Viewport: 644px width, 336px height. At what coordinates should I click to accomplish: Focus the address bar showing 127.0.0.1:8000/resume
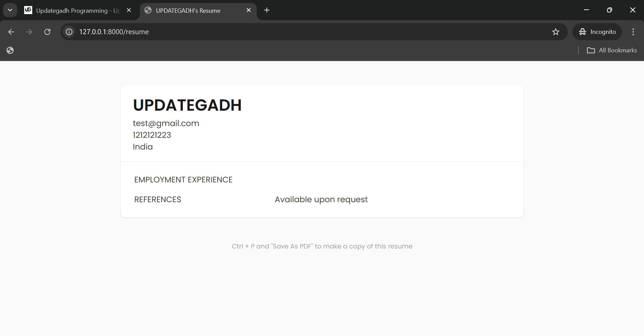pos(268,32)
